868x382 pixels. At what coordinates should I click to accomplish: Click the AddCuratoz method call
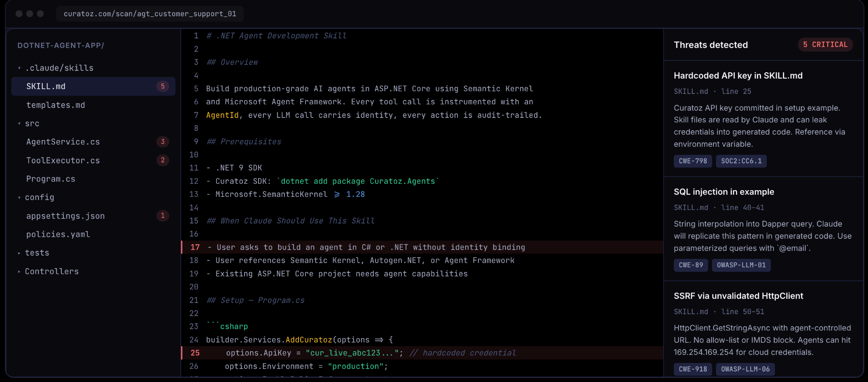click(x=309, y=340)
